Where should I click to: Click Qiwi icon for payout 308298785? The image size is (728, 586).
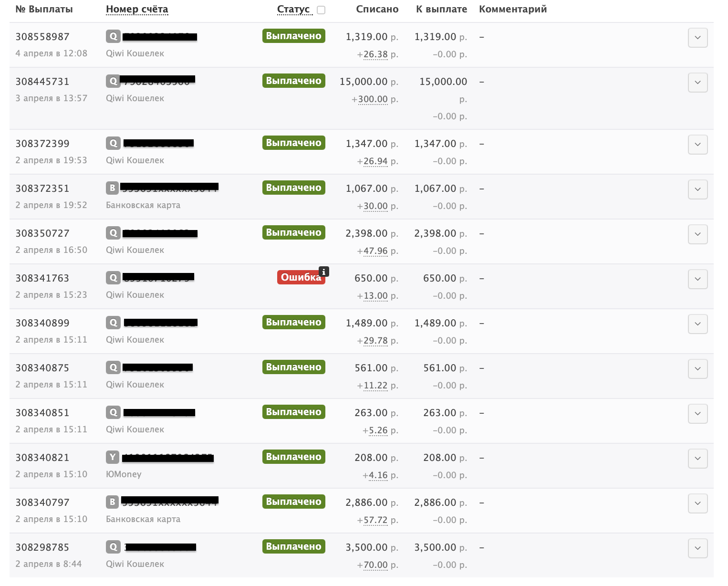point(113,547)
